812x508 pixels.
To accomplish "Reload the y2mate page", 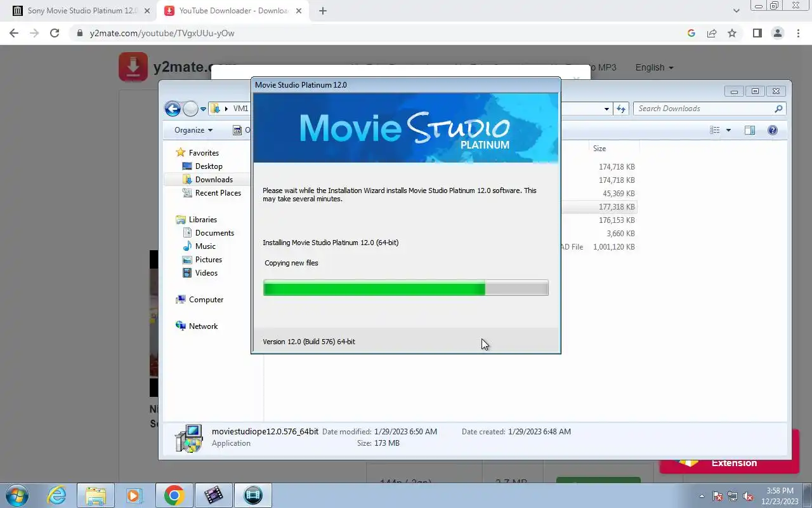I will click(x=55, y=33).
